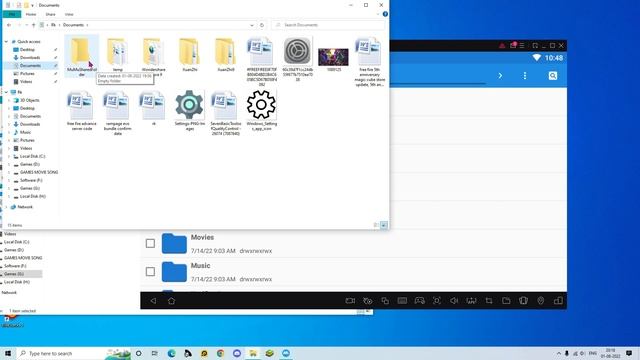Screen dimensions: 640x360
Task: Focus the Search Documents field
Action: click(329, 25)
